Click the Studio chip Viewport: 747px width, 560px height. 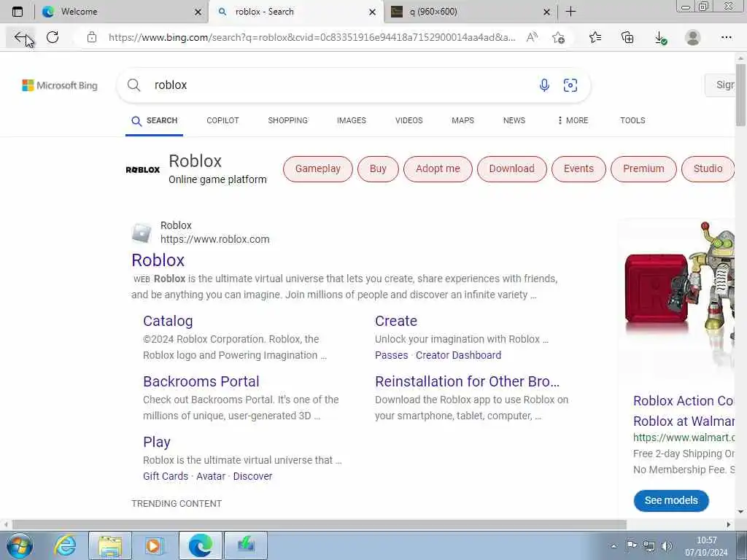point(708,169)
